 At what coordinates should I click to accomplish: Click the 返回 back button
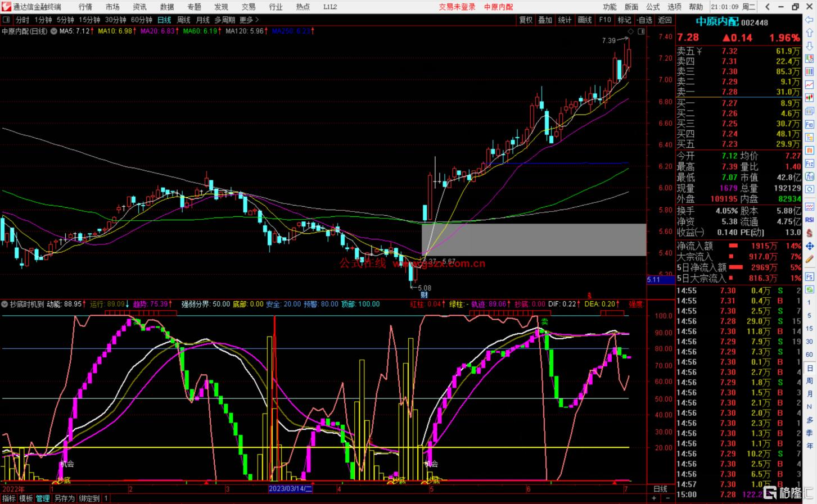665,20
